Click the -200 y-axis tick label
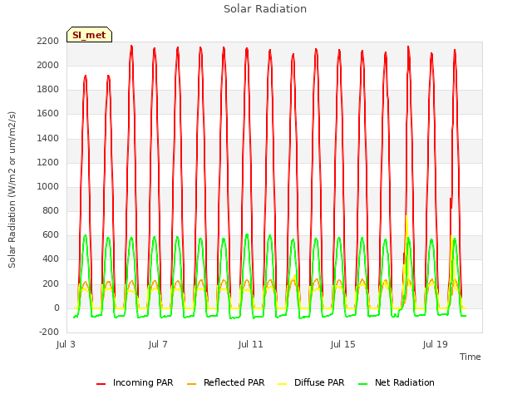Screen dimensions: 532x399 [49, 332]
